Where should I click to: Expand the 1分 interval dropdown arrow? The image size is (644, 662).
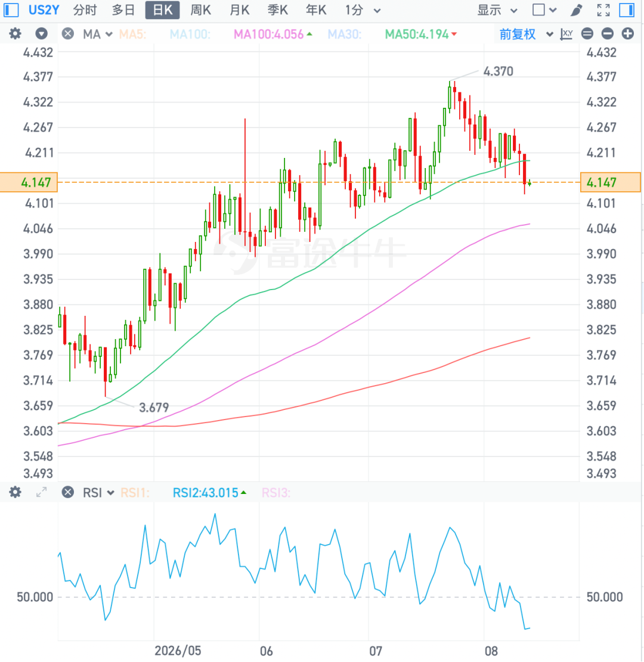point(377,11)
